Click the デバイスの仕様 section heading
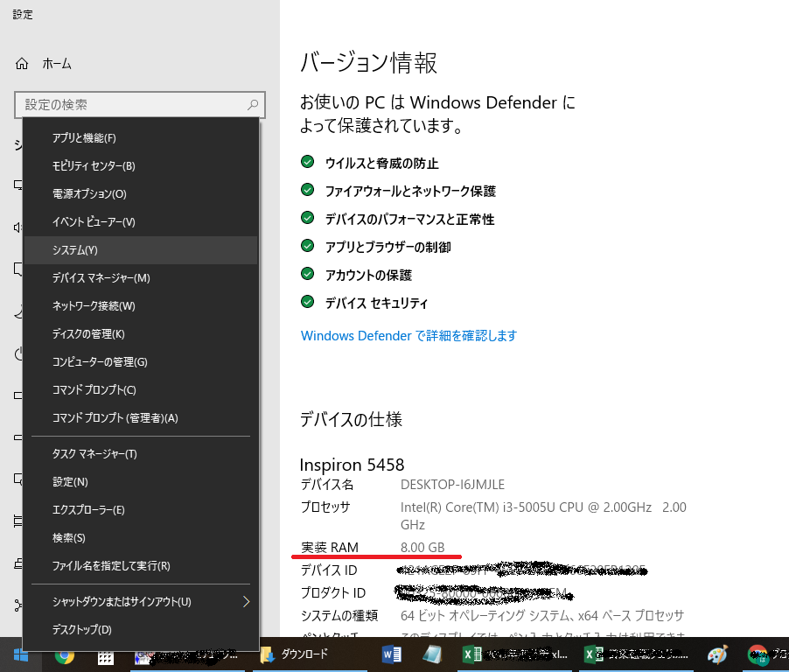The height and width of the screenshot is (672, 789). click(x=352, y=419)
